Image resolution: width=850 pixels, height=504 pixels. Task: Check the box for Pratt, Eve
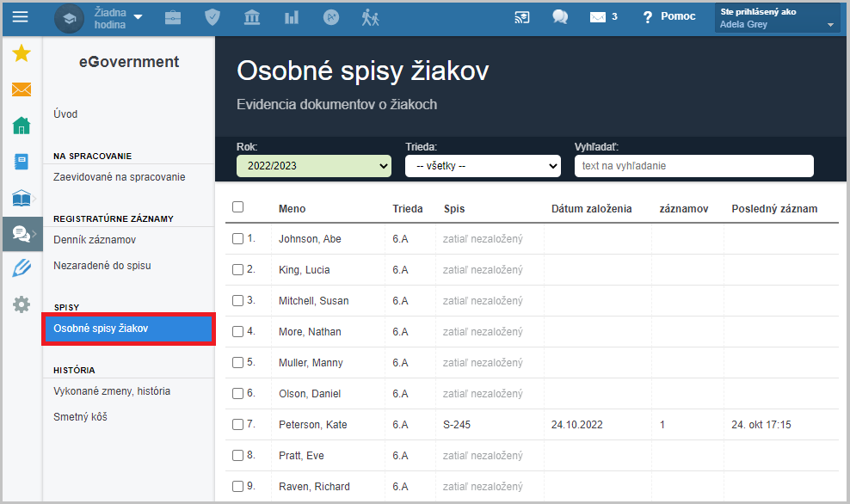pyautogui.click(x=238, y=455)
